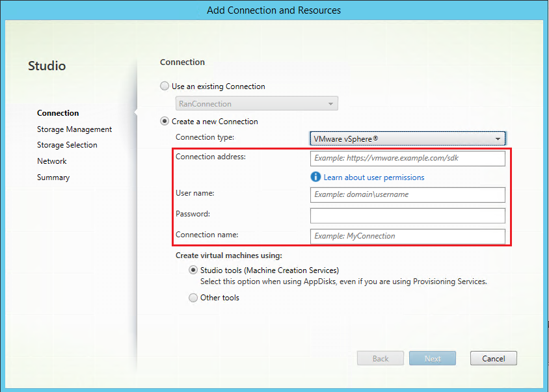Click the info icon next to permissions link

pos(315,177)
